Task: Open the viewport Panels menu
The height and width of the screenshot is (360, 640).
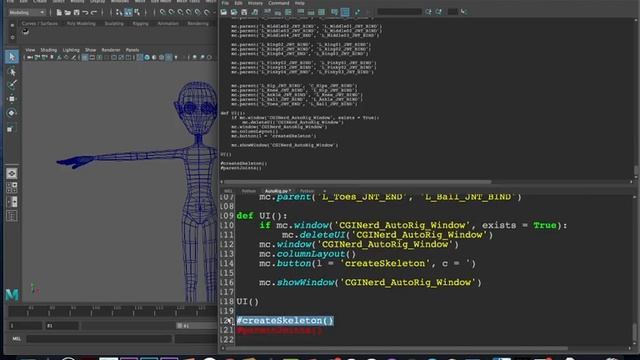Action: pyautogui.click(x=132, y=50)
